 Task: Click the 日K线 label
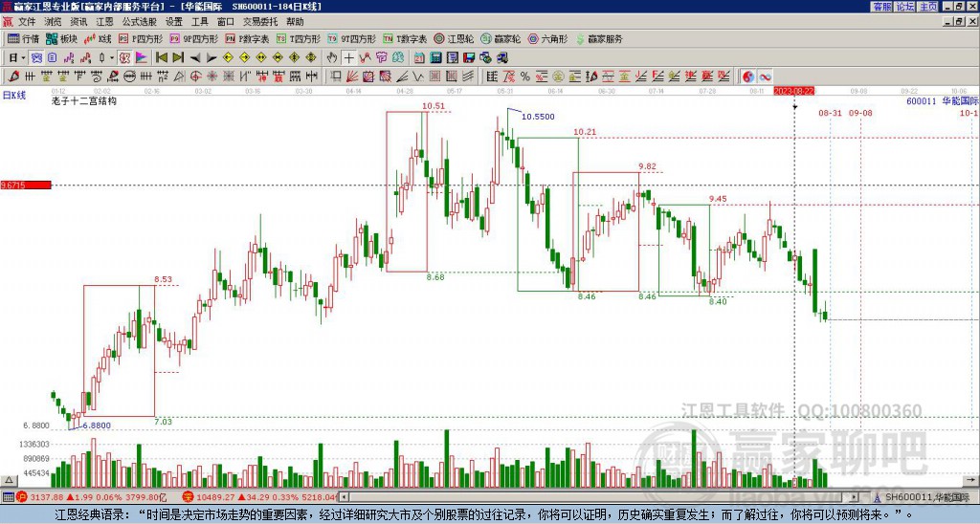(x=14, y=96)
